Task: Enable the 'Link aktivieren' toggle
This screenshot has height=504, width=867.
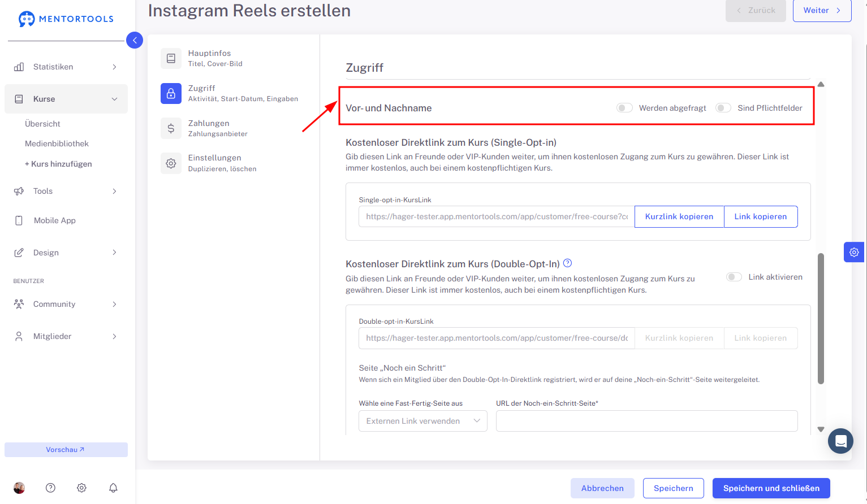Action: pyautogui.click(x=734, y=277)
